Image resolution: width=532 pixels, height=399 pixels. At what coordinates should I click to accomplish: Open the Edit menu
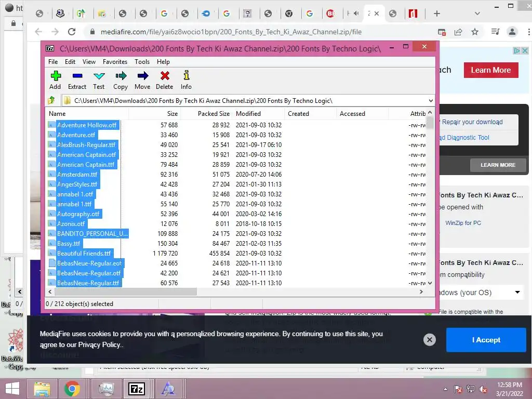tap(70, 62)
